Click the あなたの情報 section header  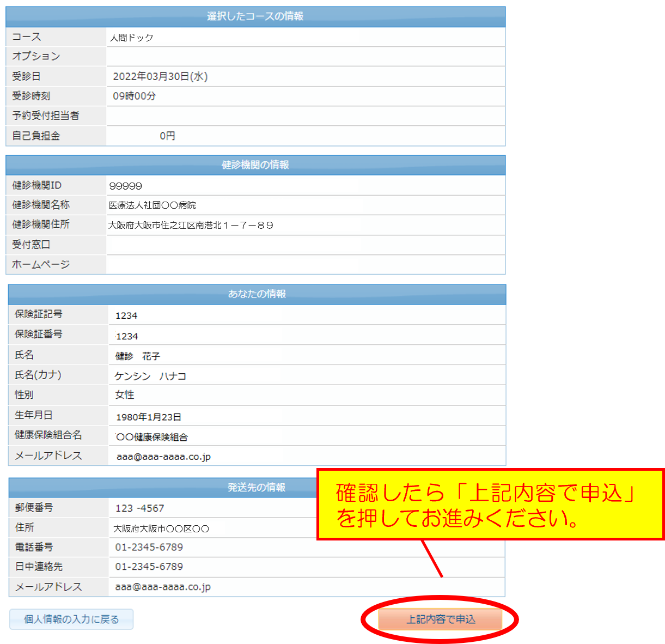tap(257, 294)
